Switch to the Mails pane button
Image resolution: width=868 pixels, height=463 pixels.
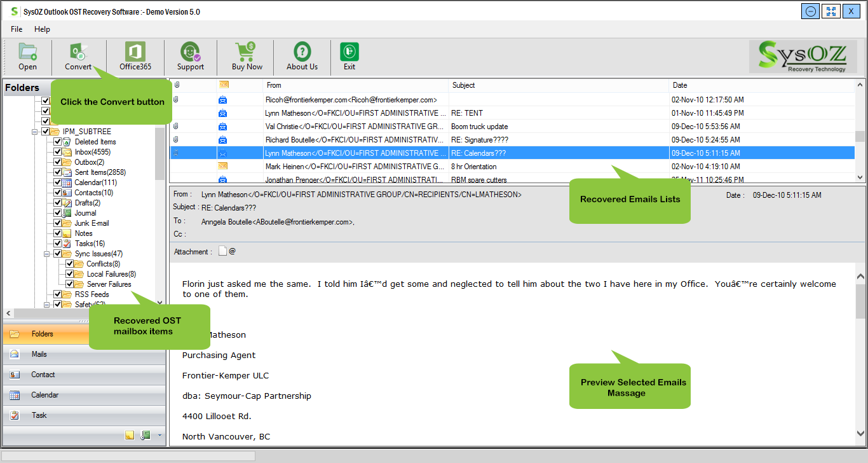tap(39, 354)
